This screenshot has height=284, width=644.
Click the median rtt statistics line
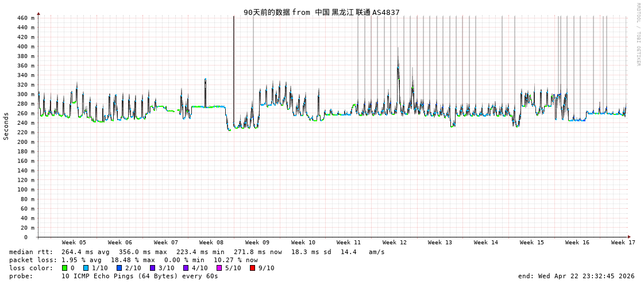coord(196,252)
